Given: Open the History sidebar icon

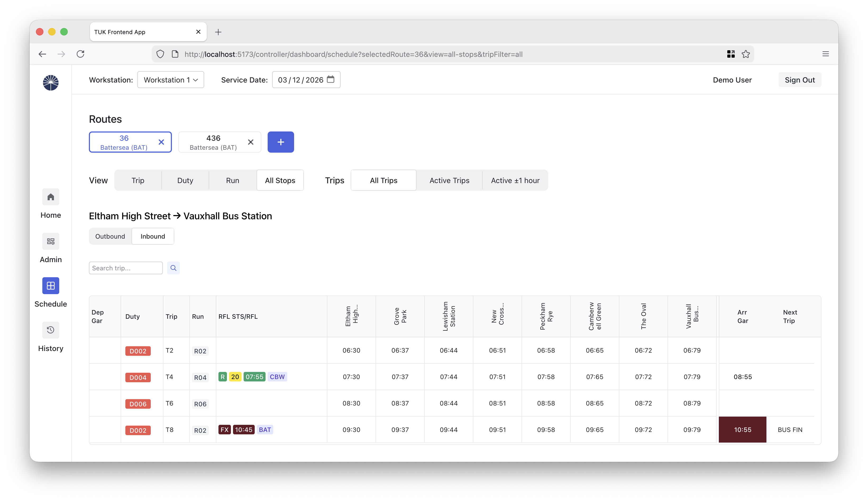Looking at the screenshot, I should pos(51,330).
